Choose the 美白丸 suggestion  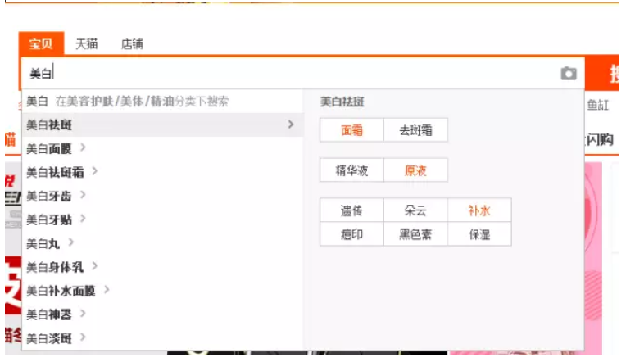tap(43, 243)
